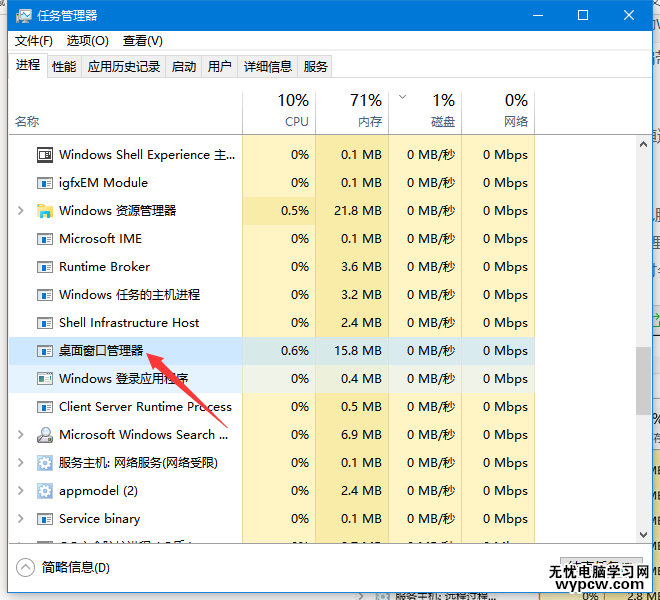
Task: Click the process list scrollbar thumb
Action: 643,381
